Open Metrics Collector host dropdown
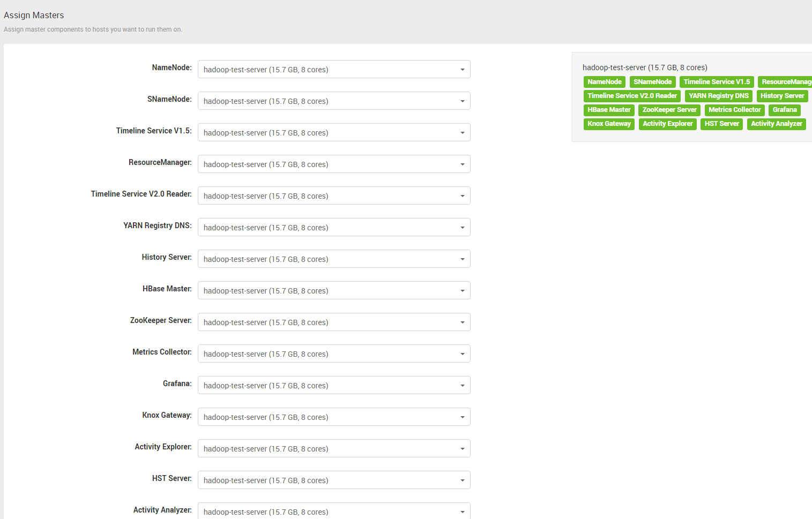 pos(333,354)
